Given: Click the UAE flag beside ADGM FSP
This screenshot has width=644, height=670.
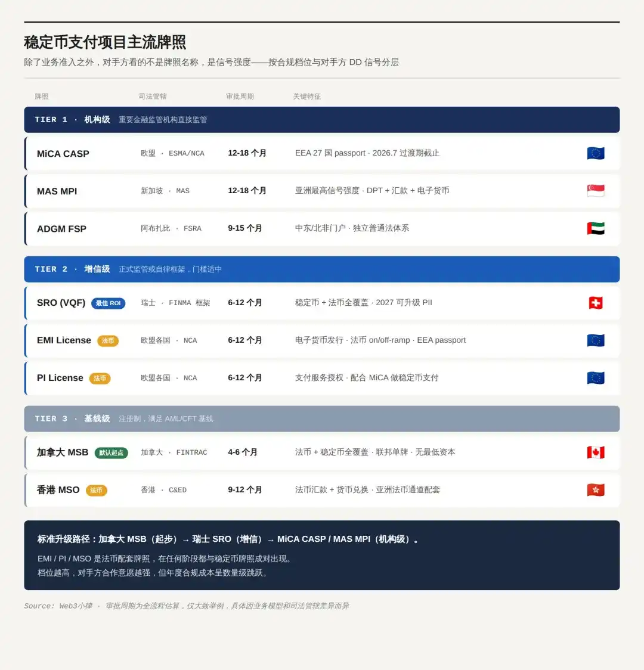Looking at the screenshot, I should [595, 228].
